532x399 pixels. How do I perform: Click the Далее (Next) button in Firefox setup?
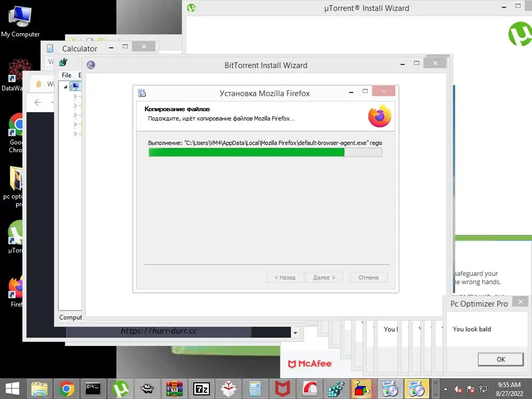click(324, 277)
